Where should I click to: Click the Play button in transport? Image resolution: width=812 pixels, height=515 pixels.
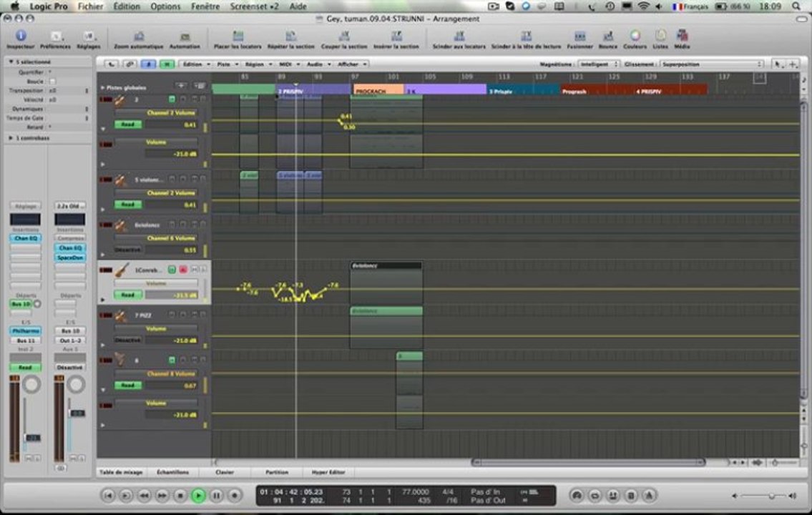click(198, 496)
